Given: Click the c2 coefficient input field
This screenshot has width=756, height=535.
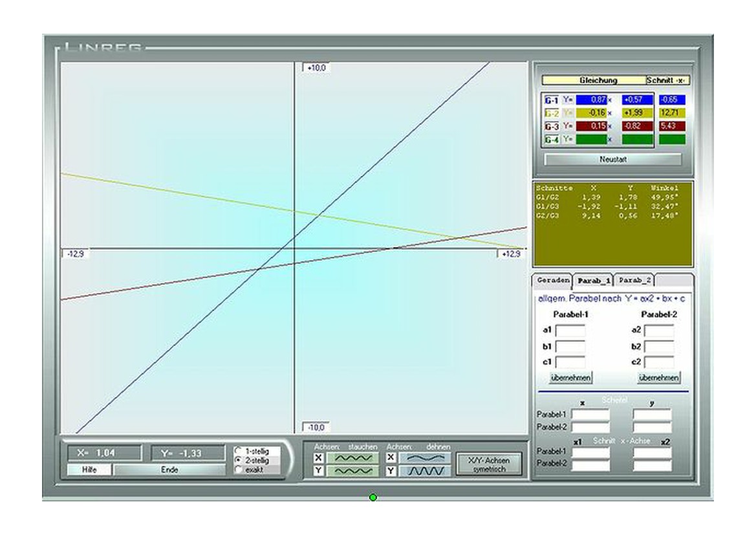Looking at the screenshot, I should pos(658,362).
